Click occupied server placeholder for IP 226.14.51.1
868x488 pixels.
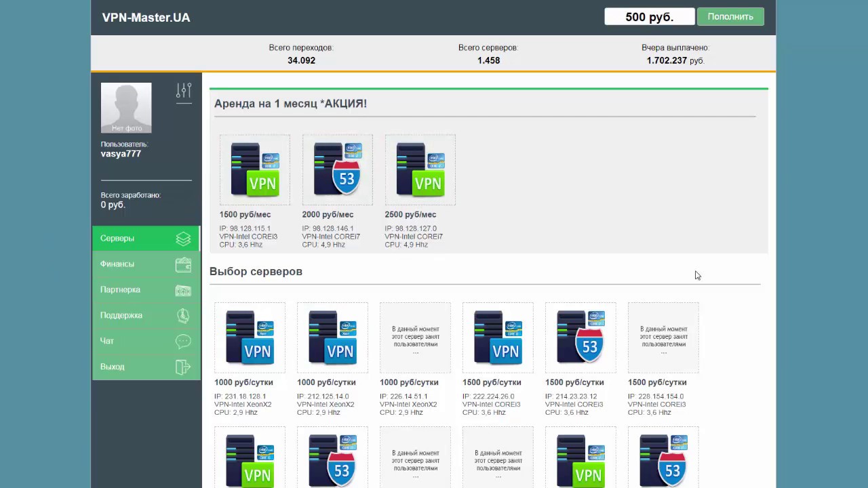coord(415,338)
